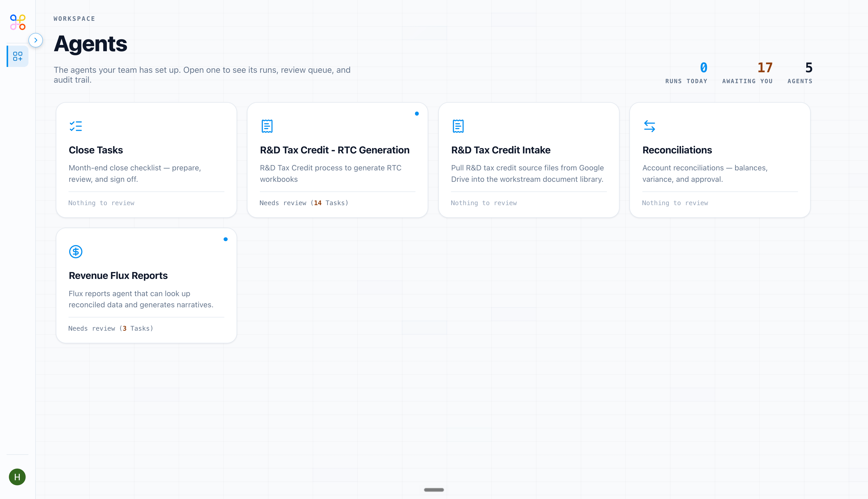
Task: Click the Agents page heading
Action: (91, 44)
